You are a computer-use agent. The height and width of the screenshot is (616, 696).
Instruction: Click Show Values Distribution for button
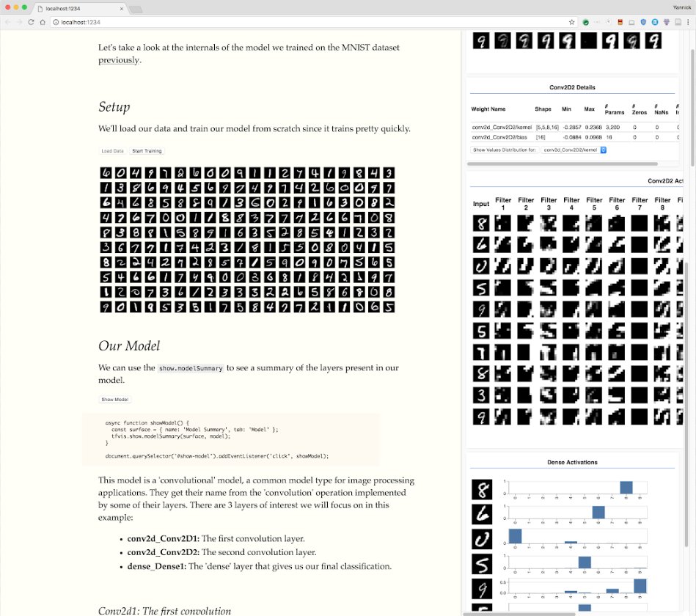click(505, 150)
